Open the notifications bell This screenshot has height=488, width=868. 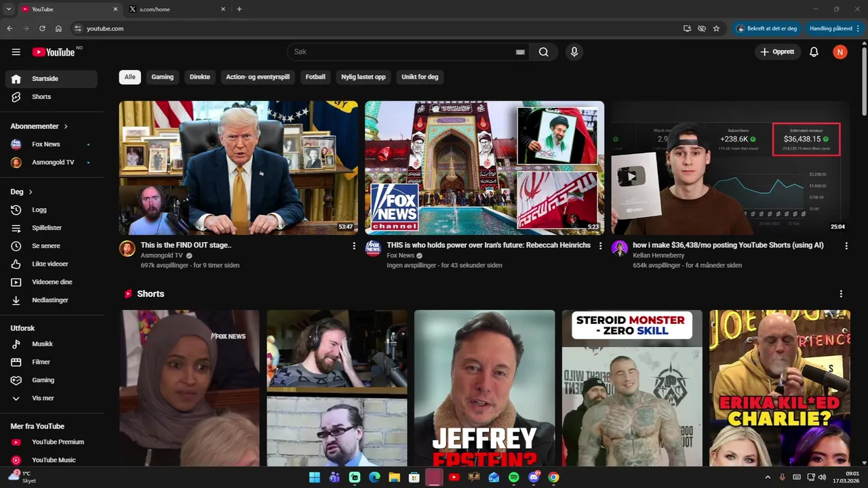click(x=814, y=52)
